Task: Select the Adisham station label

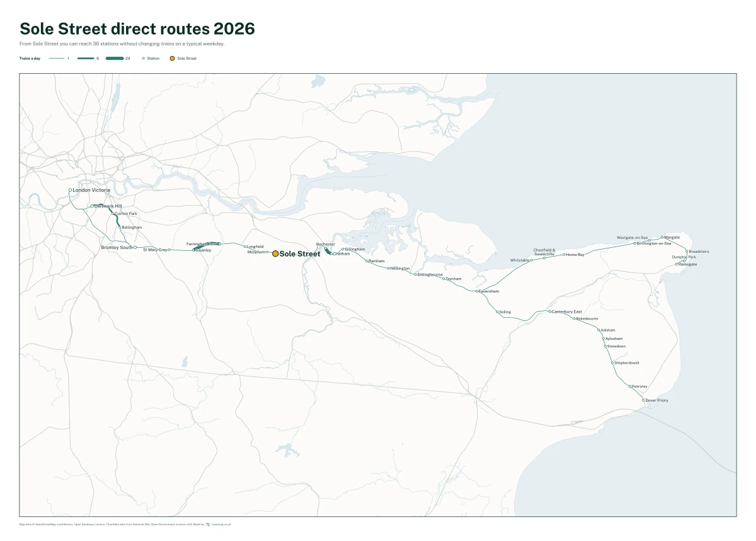Action: click(x=608, y=330)
